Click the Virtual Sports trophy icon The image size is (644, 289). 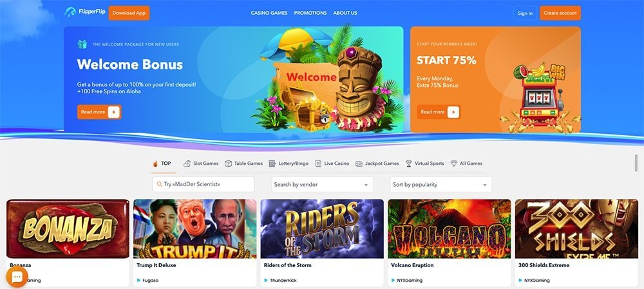coord(409,163)
